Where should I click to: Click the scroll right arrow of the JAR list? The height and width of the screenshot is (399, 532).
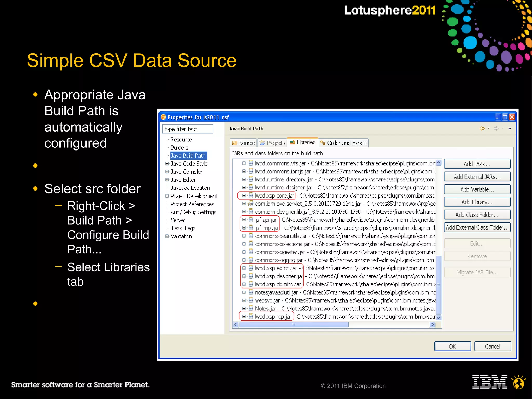click(433, 324)
